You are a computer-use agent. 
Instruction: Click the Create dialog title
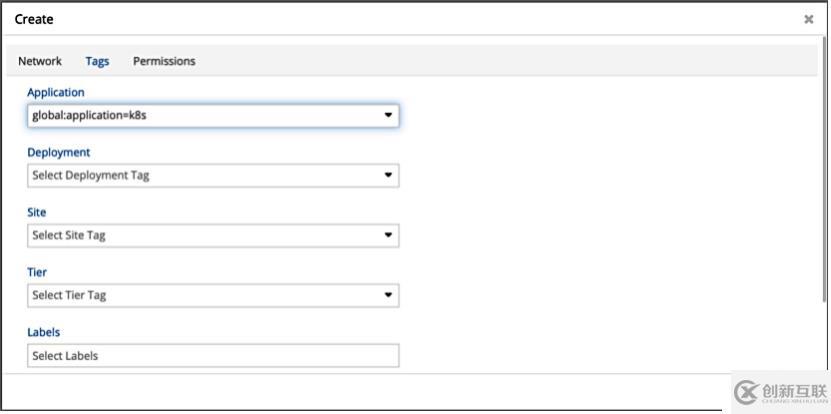(x=34, y=19)
